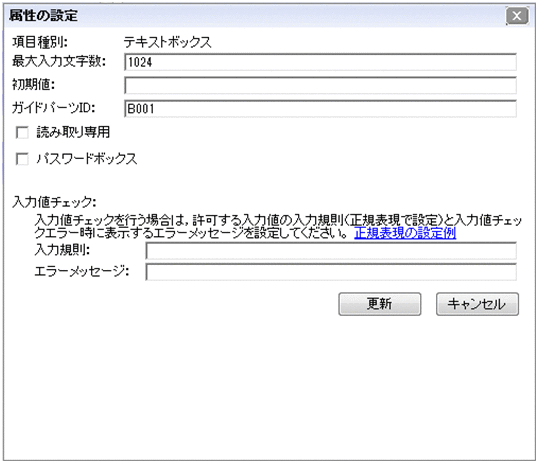The height and width of the screenshot is (465, 540).
Task: Click the ガイドパーツID field containing B001
Action: [x=320, y=109]
